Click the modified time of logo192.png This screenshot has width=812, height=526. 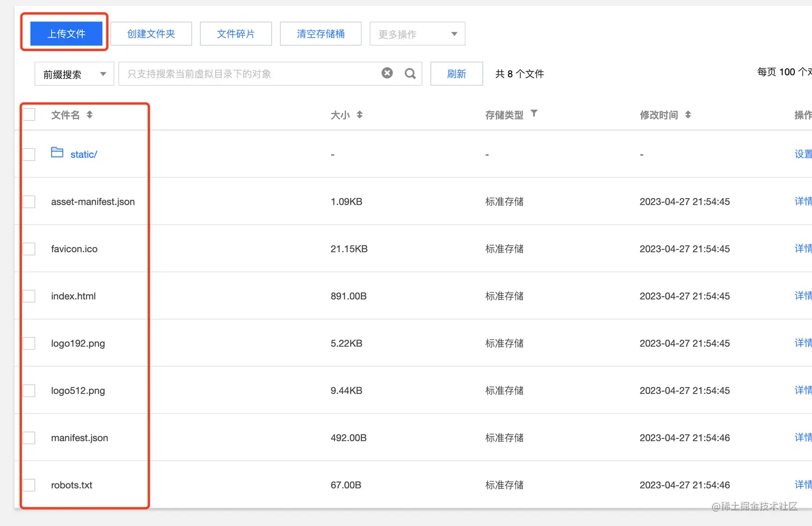(685, 343)
